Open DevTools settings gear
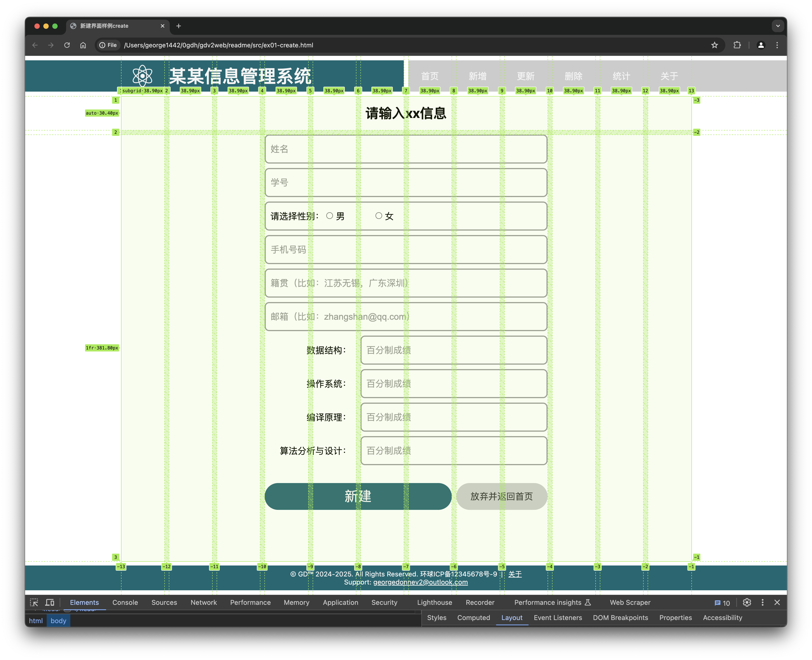Image resolution: width=812 pixels, height=660 pixels. [x=747, y=603]
